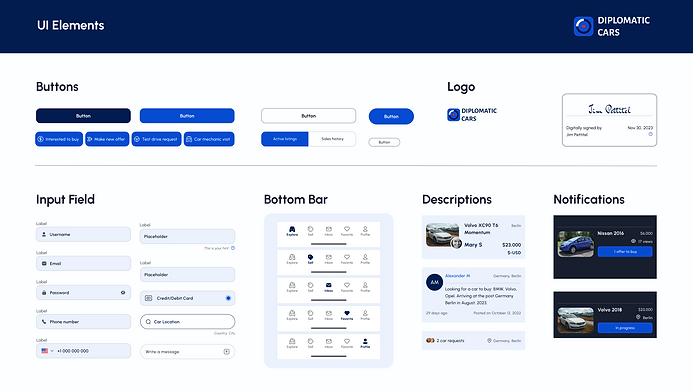Click the Alexander M name link
The height and width of the screenshot is (392, 693).
457,276
